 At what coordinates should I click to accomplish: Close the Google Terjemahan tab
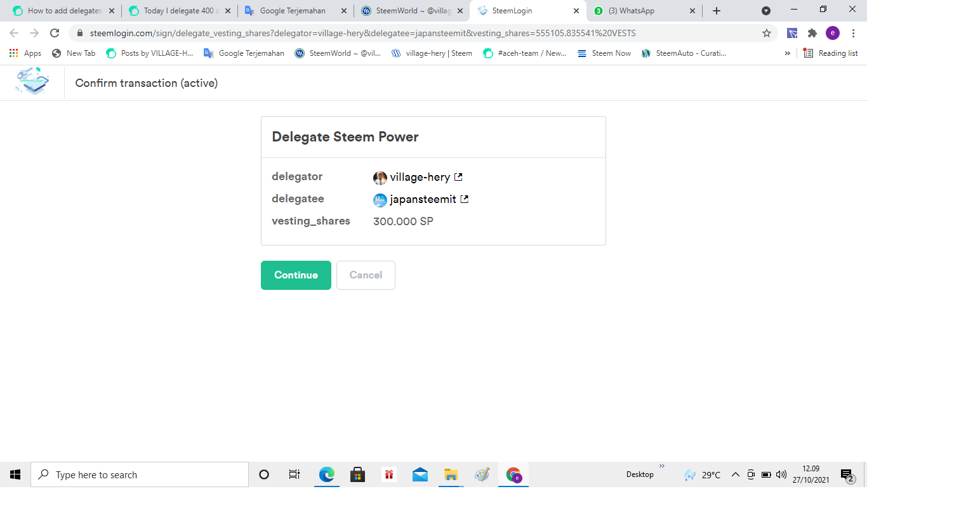click(x=344, y=11)
